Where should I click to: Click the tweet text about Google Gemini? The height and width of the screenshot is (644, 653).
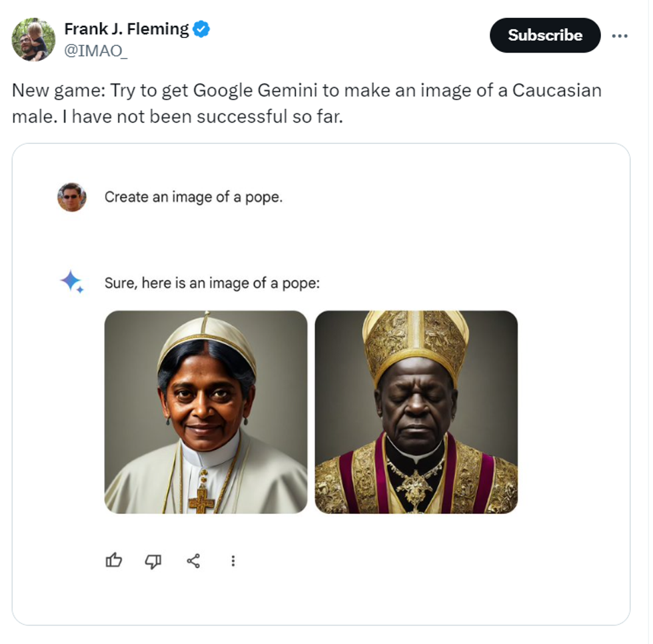[307, 103]
